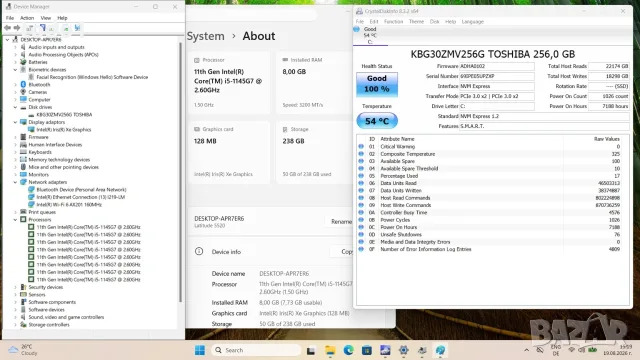Click the Back arrow in Device Manager toolbar

pyautogui.click(x=7, y=28)
